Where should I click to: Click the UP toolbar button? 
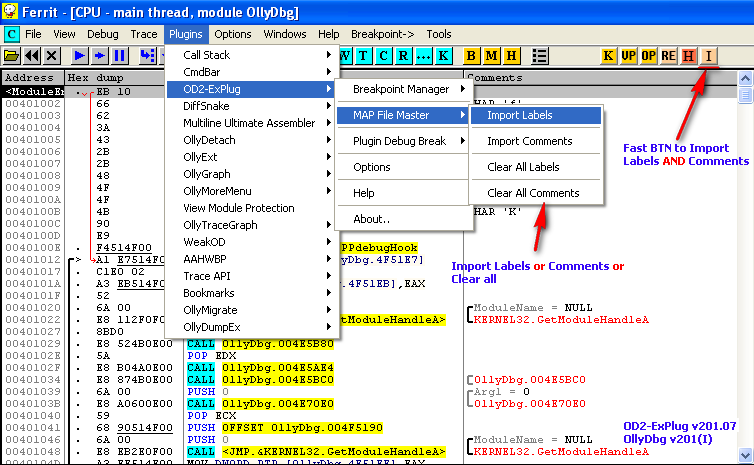[x=628, y=56]
